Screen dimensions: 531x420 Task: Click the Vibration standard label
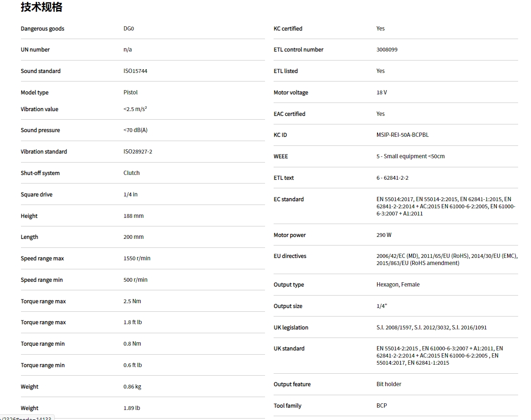44,152
